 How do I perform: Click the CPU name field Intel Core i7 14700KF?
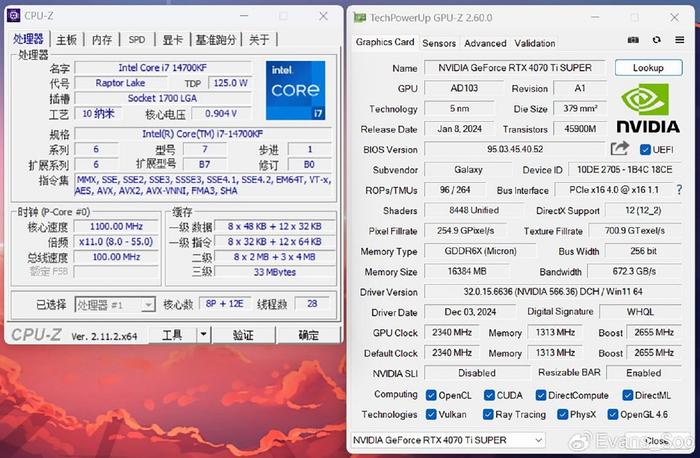pos(162,68)
